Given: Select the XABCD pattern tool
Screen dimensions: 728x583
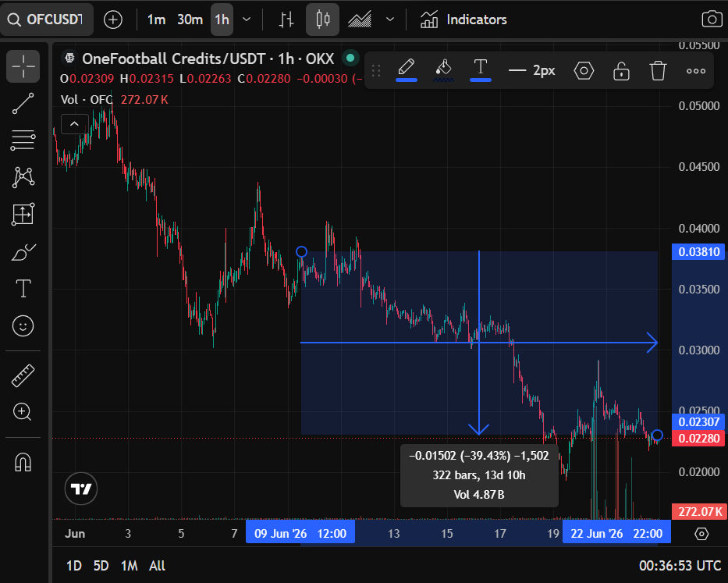Looking at the screenshot, I should [23, 177].
